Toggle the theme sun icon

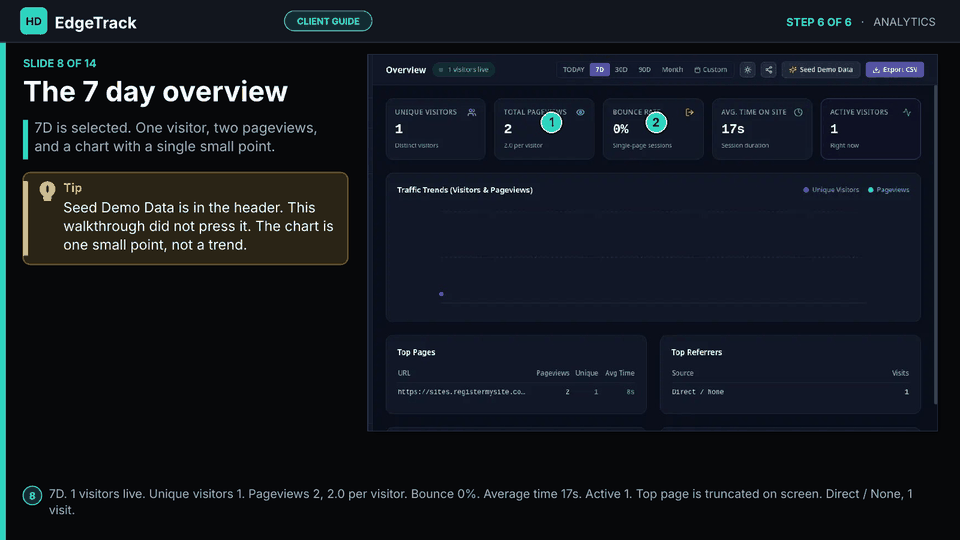pyautogui.click(x=747, y=70)
